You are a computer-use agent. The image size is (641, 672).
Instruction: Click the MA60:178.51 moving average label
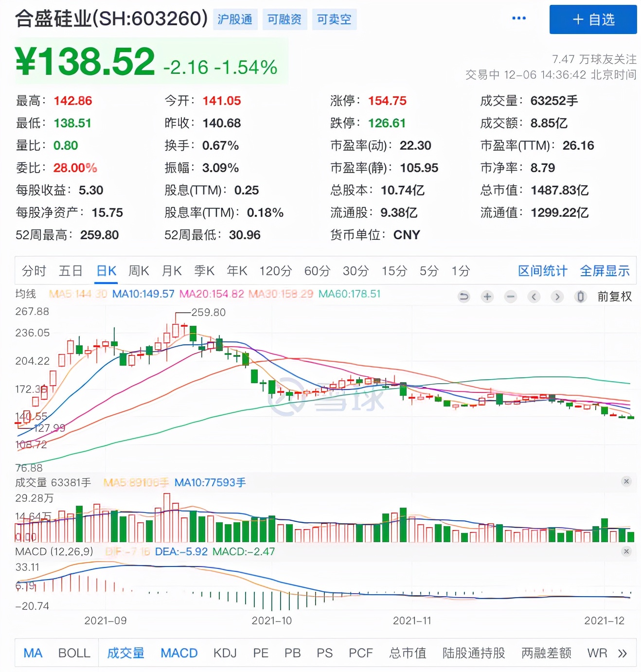349,294
